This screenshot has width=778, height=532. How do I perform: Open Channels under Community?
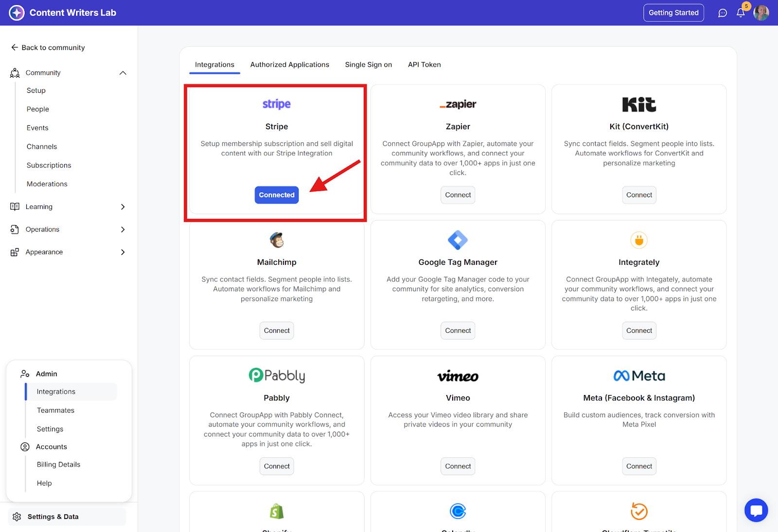pos(42,147)
